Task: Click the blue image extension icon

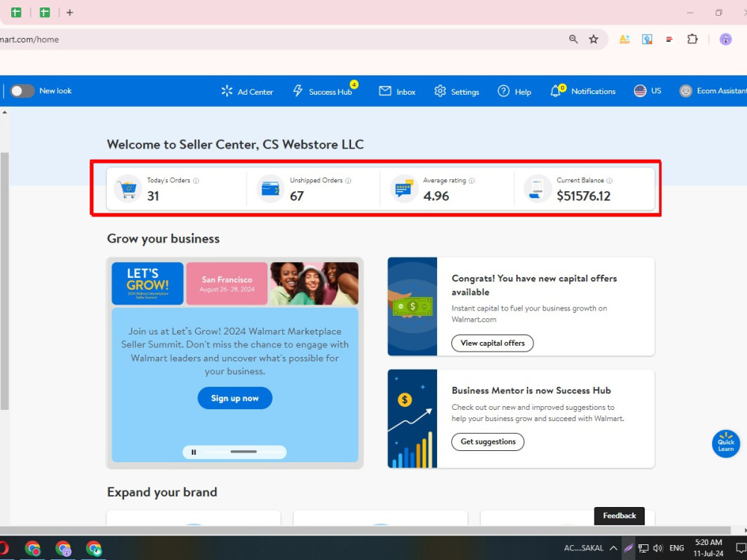Action: [x=647, y=40]
